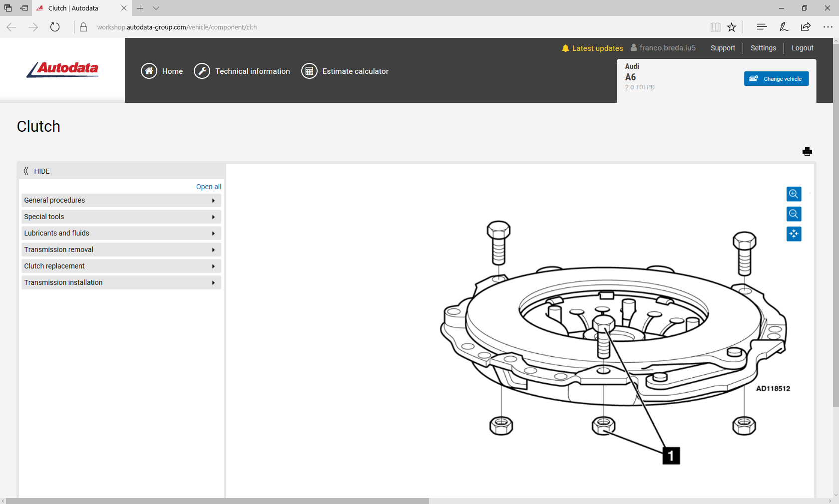839x504 pixels.
Task: Open the browser Hub menu
Action: tap(762, 27)
